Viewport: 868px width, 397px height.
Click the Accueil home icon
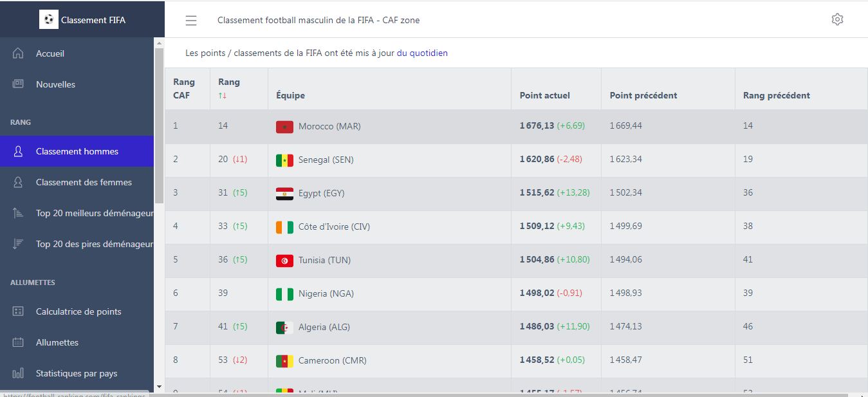click(18, 53)
